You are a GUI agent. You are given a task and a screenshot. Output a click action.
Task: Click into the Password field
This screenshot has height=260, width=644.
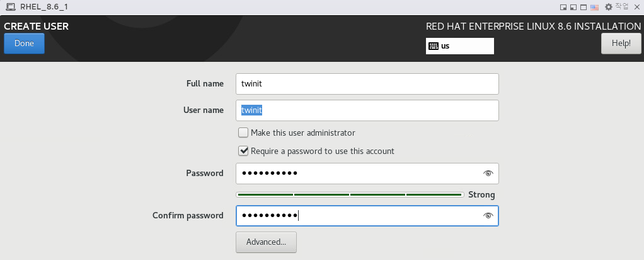tap(367, 173)
